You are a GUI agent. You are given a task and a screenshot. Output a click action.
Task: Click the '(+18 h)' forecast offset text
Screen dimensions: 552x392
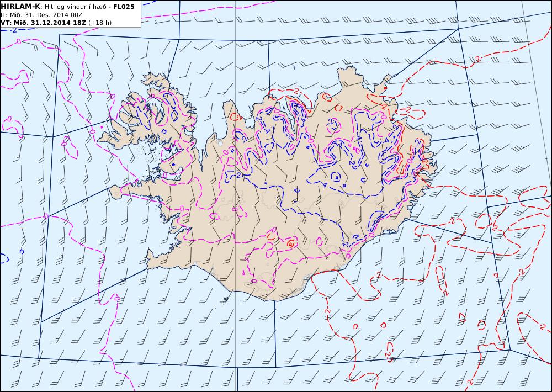[x=99, y=23]
